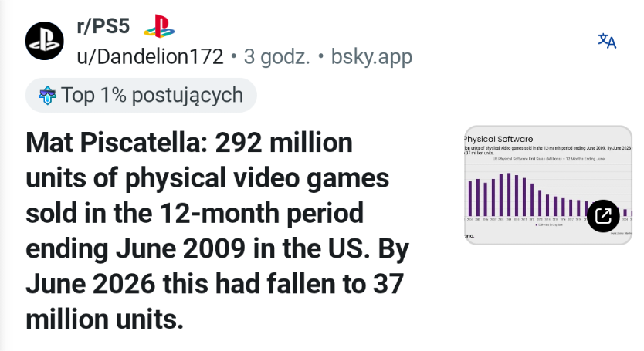This screenshot has height=351, width=644.
Task: Click "292 million" in the post title
Action: 284,143
